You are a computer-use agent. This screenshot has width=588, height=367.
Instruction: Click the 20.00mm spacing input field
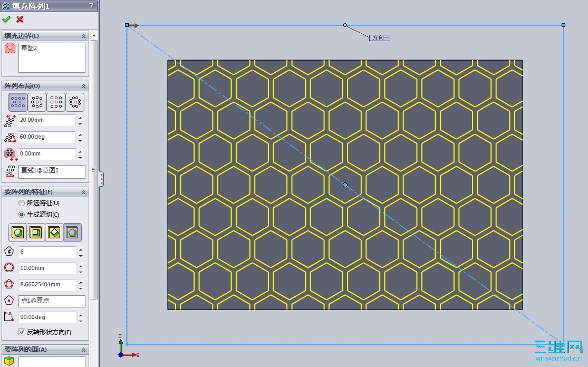(x=47, y=120)
